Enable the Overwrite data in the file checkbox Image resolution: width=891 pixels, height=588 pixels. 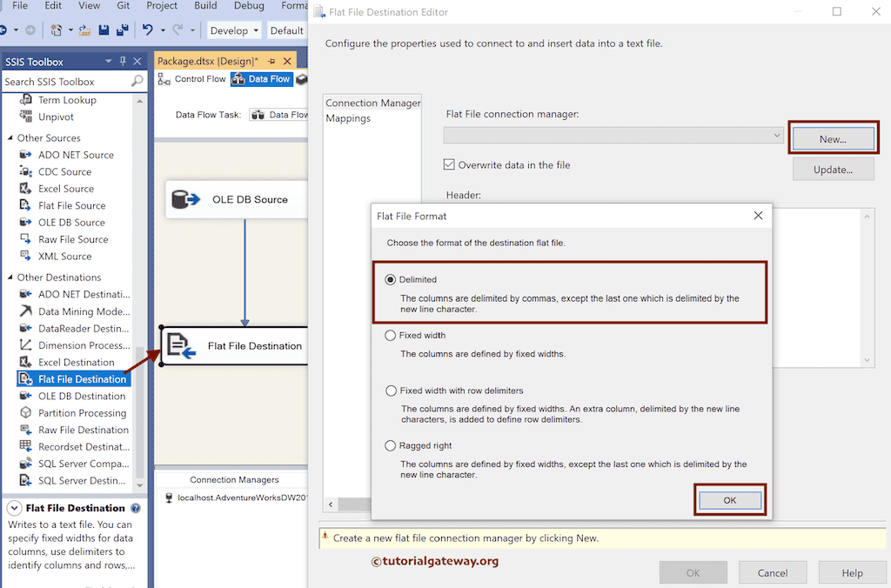[x=450, y=164]
